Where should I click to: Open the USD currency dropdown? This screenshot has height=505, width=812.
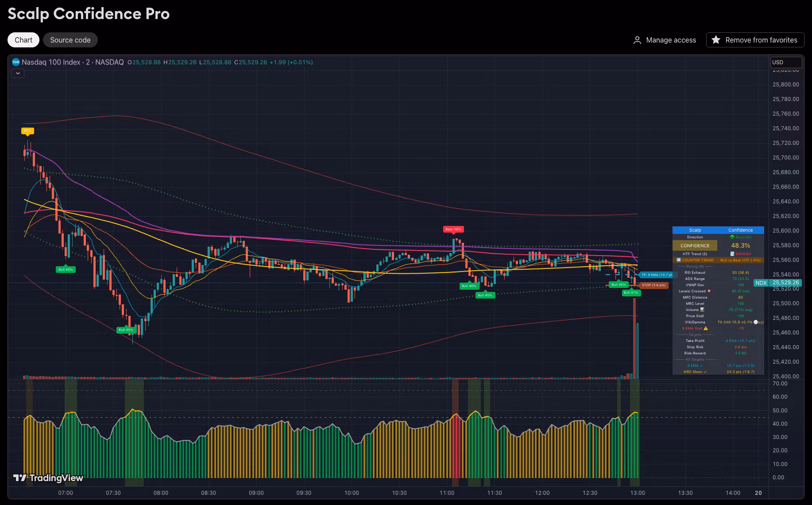pos(786,62)
